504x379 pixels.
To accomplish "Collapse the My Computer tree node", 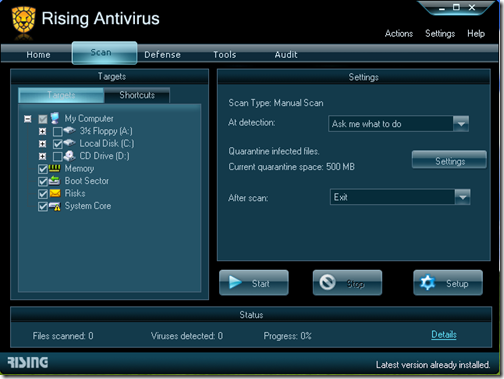I will tap(28, 119).
